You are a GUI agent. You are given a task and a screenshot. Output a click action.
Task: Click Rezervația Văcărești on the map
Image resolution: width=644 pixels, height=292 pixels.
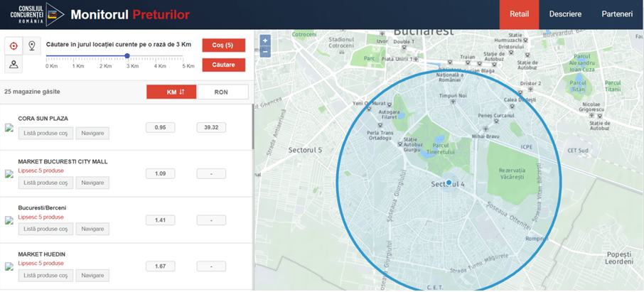click(x=512, y=173)
